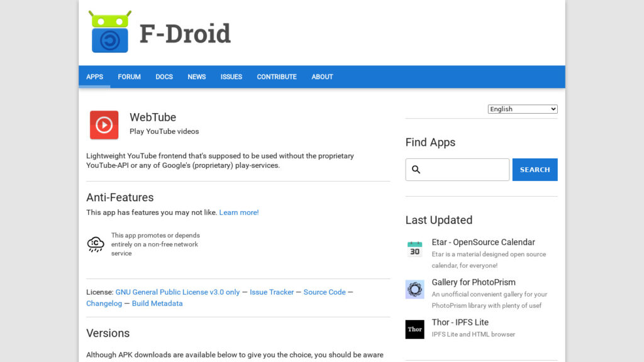
Task: Focus the Find Apps search field
Action: pyautogui.click(x=457, y=170)
